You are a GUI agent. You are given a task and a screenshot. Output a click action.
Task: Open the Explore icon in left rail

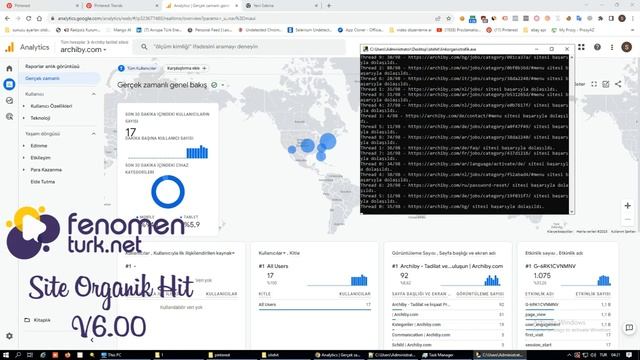pyautogui.click(x=9, y=100)
